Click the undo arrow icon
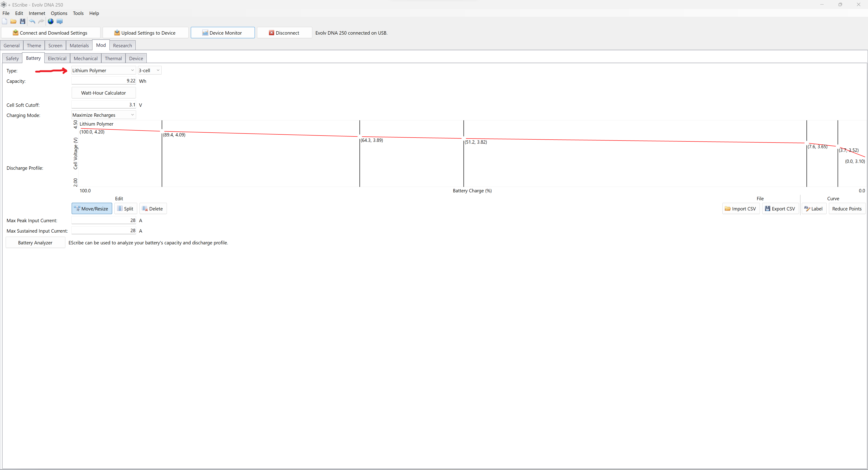 [32, 21]
